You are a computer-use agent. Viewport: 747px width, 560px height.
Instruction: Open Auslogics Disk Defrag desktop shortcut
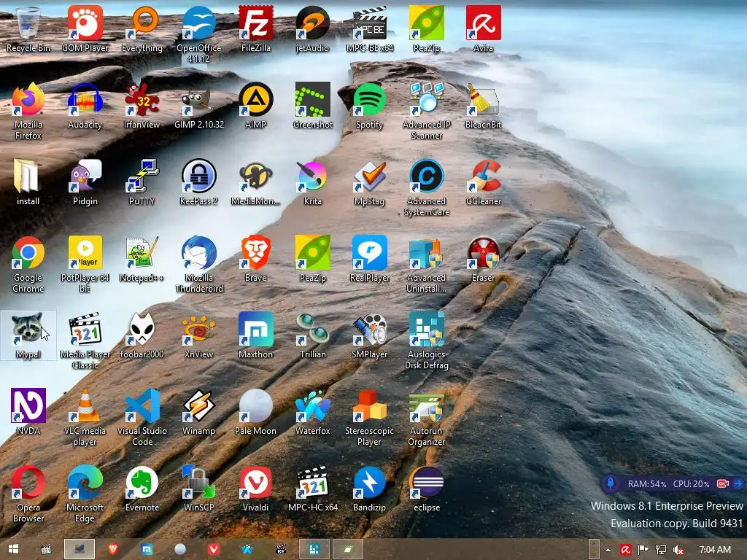[x=426, y=341]
